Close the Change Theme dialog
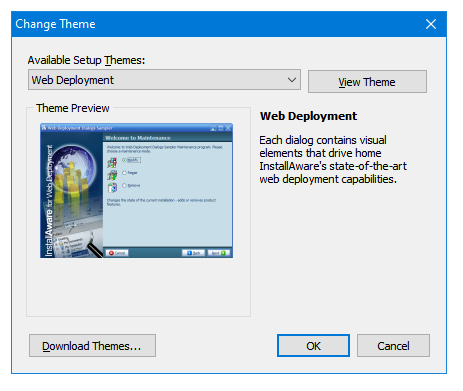 coord(431,24)
